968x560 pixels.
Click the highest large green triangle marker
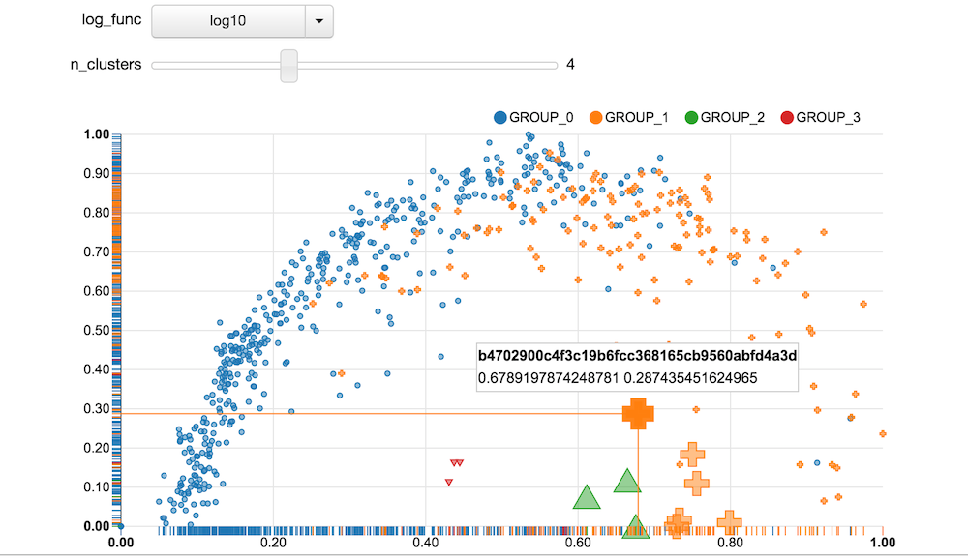click(x=627, y=481)
